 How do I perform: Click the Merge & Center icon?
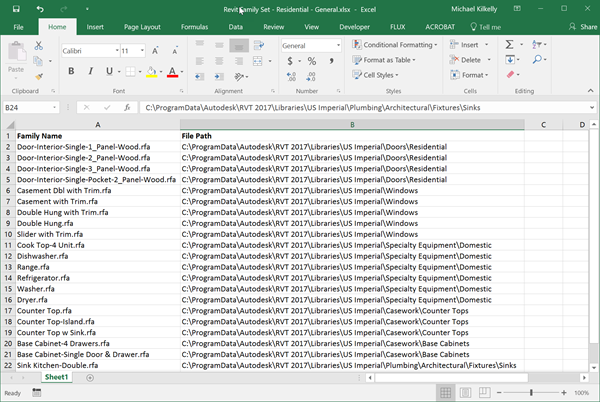pos(258,61)
